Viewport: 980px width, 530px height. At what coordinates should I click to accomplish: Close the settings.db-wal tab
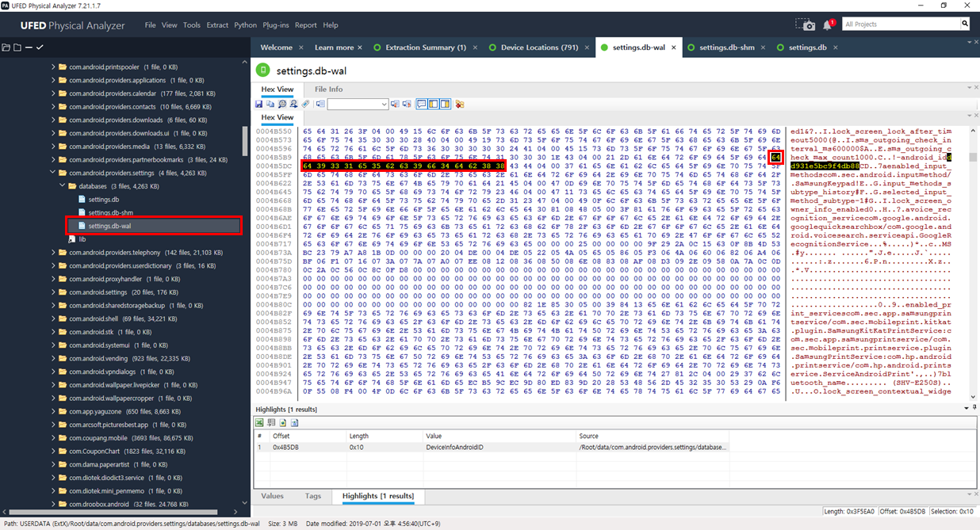pos(675,48)
